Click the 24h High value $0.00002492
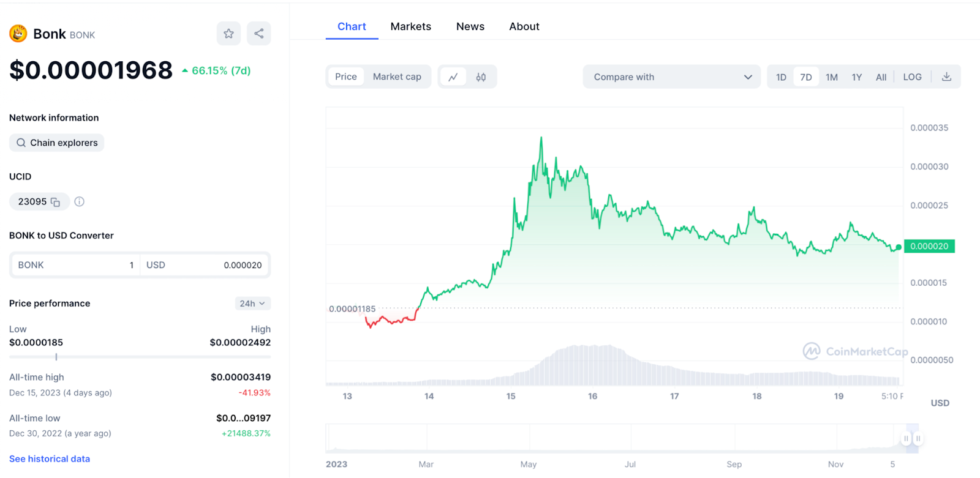 point(240,343)
